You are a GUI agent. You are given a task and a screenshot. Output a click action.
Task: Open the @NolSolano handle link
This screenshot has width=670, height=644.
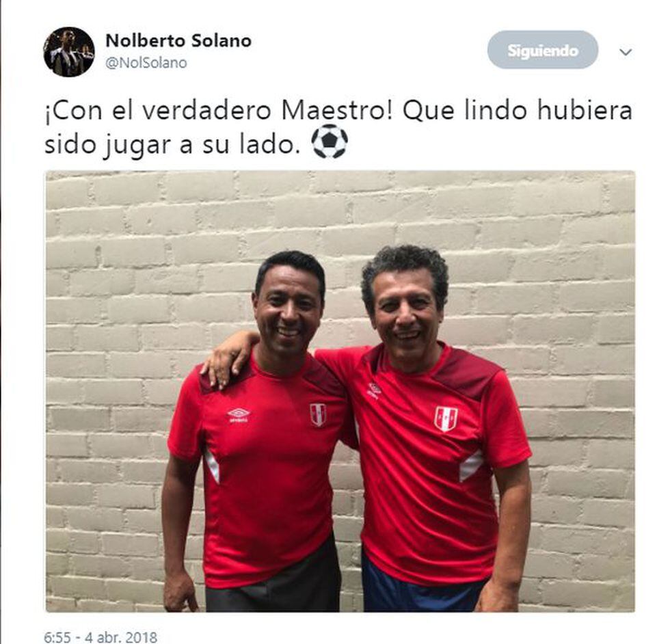click(x=146, y=63)
